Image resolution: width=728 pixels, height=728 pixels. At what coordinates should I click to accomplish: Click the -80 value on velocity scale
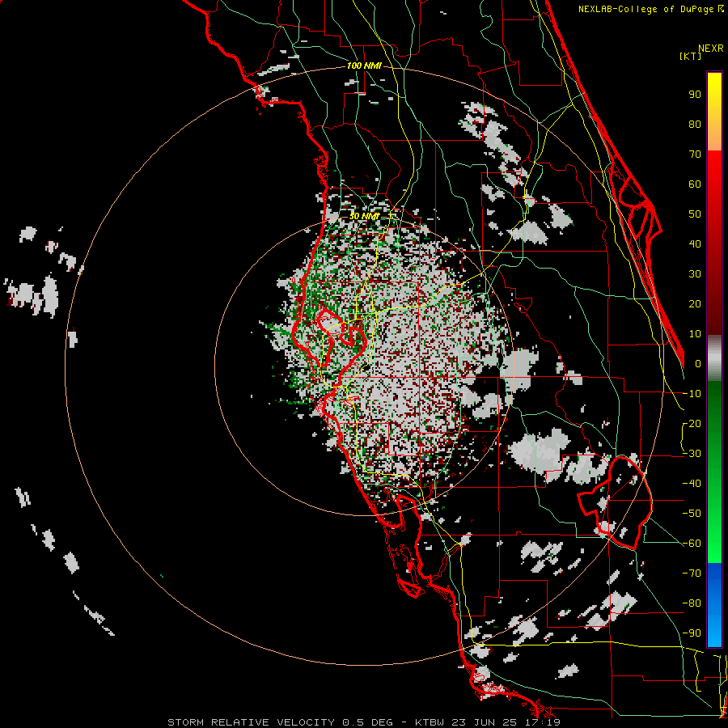click(692, 603)
